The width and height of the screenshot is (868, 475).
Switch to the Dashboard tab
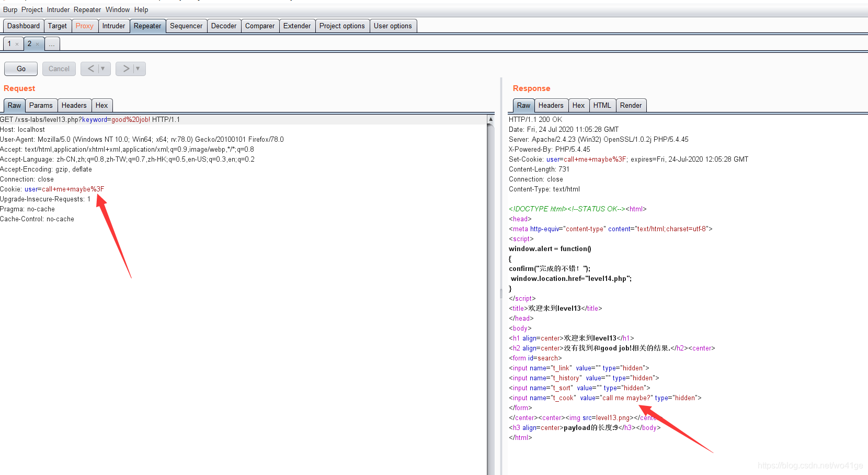pos(24,26)
